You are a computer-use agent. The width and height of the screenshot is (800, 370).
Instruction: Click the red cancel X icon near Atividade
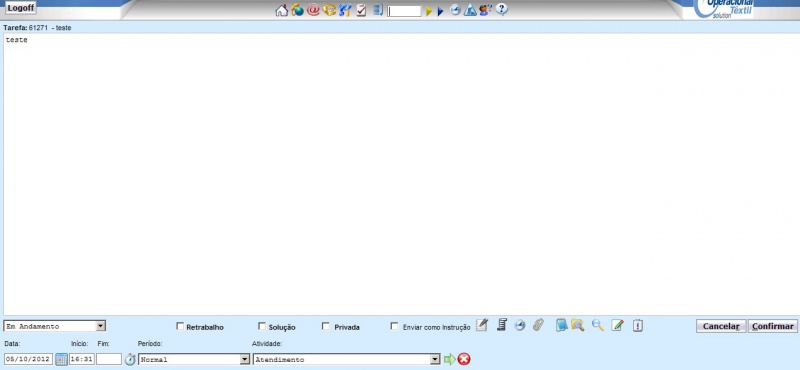(x=464, y=359)
